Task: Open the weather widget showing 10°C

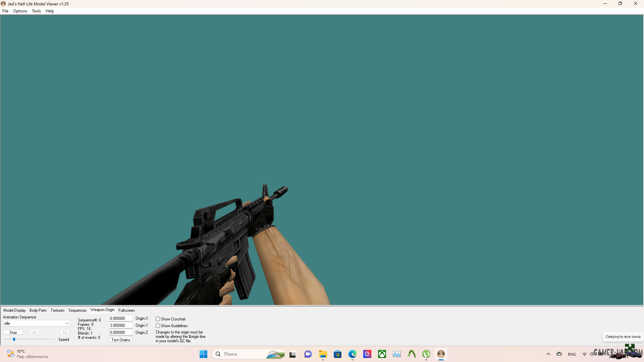Action: (x=28, y=354)
